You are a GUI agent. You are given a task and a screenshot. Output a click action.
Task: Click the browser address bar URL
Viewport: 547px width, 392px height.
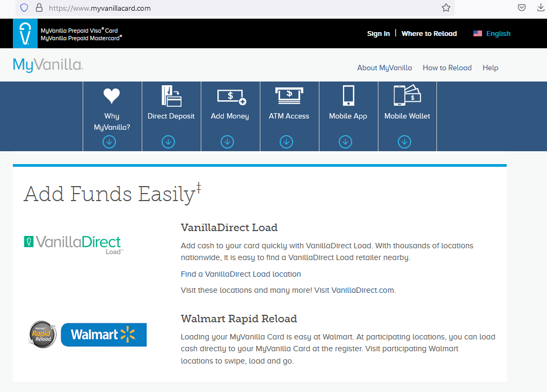coord(100,8)
